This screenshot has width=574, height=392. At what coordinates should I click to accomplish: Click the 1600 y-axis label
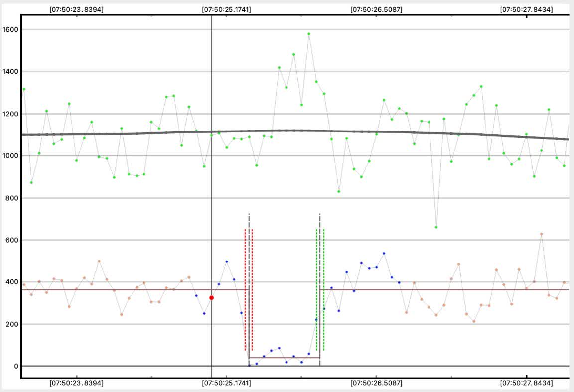point(10,29)
